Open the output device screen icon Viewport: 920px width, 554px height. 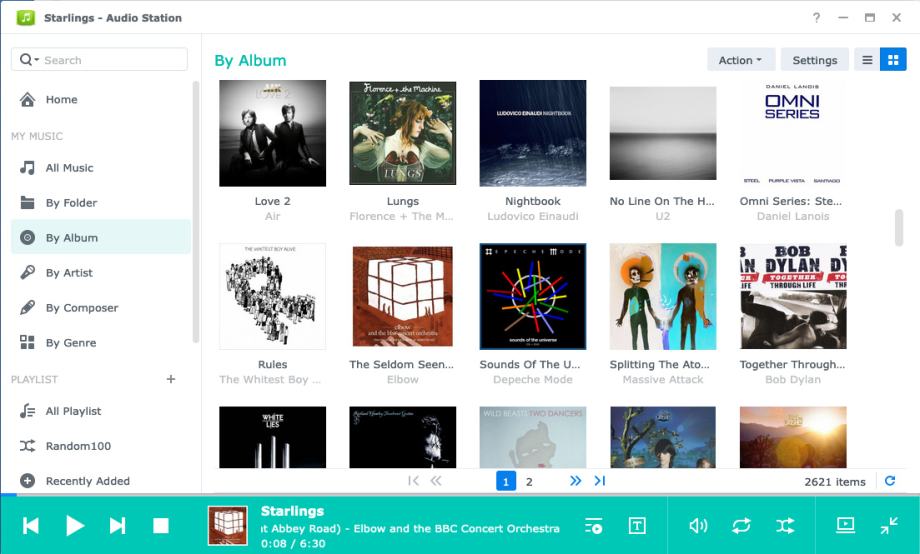(x=845, y=525)
